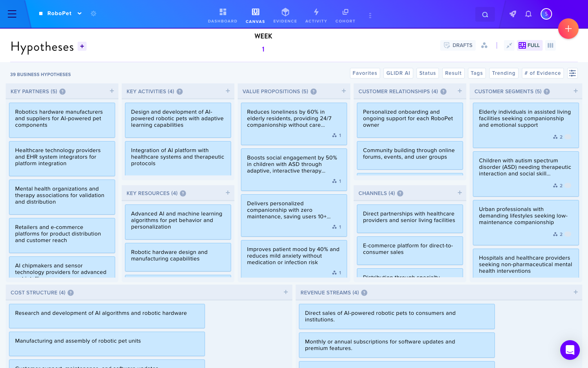Open the Evidence tab
The width and height of the screenshot is (588, 368).
pos(285,16)
